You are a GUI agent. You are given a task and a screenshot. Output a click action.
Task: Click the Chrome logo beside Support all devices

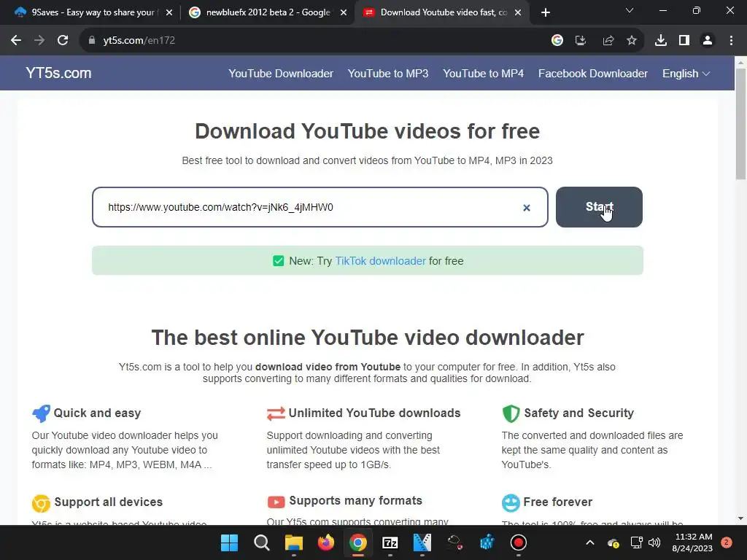click(x=41, y=503)
